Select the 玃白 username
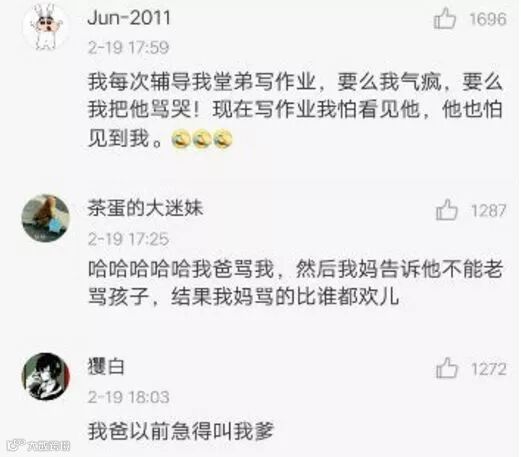This screenshot has width=521, height=457. pos(106,367)
